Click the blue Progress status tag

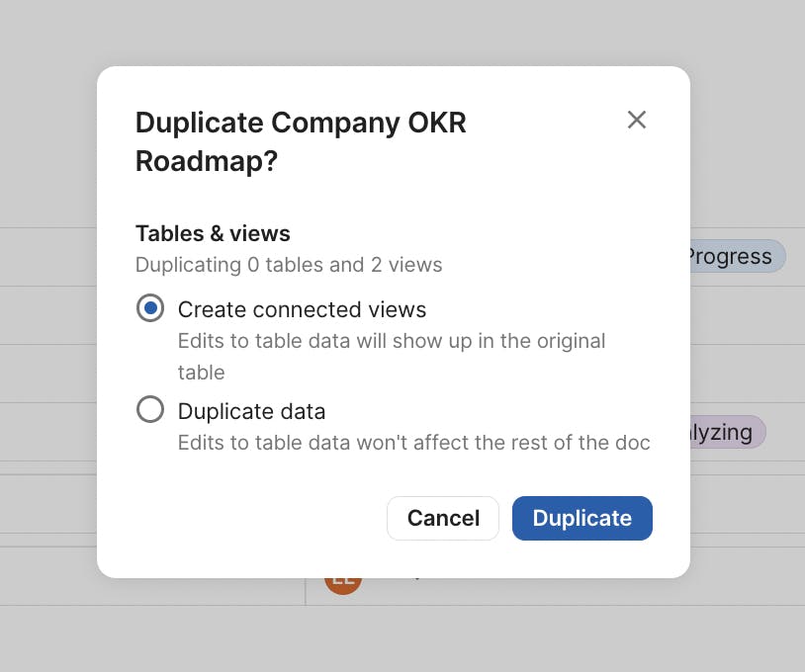[x=736, y=256]
